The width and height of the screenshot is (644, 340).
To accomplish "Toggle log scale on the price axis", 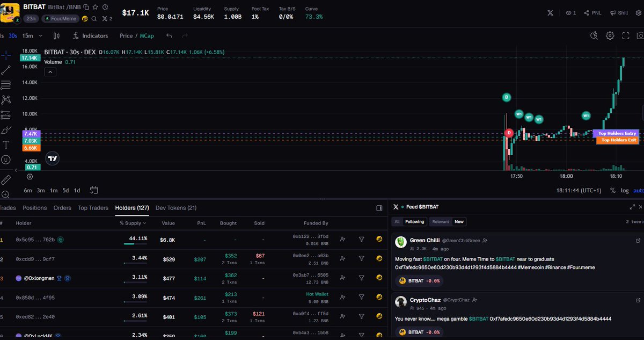I will coord(624,190).
